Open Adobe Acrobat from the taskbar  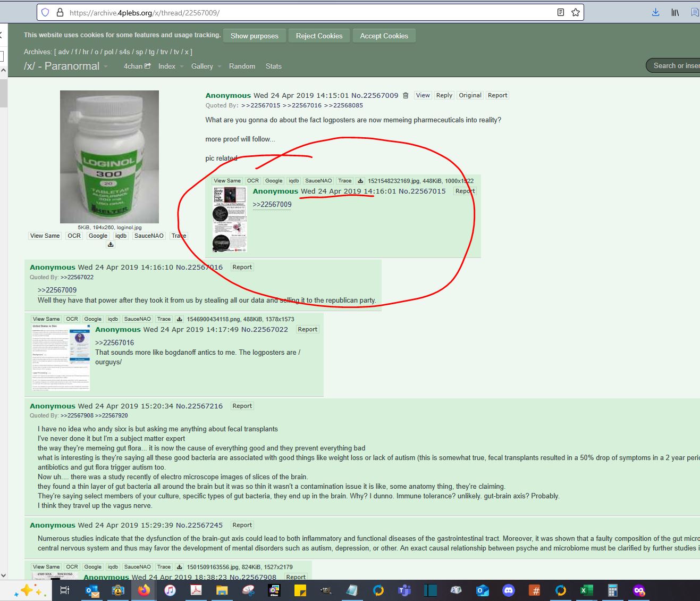pyautogui.click(x=196, y=590)
